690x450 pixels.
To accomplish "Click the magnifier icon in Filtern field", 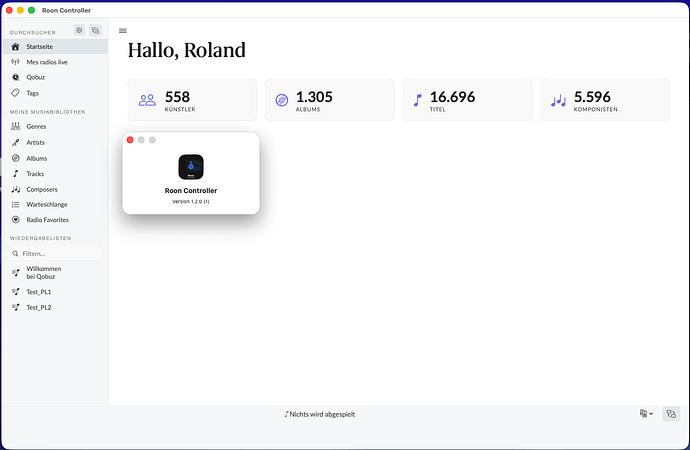I will pos(15,253).
